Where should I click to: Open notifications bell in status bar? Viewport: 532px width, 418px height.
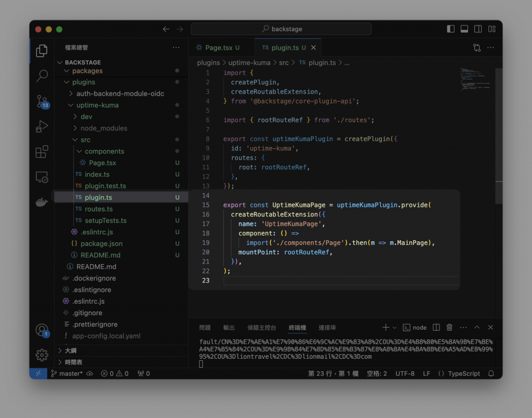click(491, 373)
